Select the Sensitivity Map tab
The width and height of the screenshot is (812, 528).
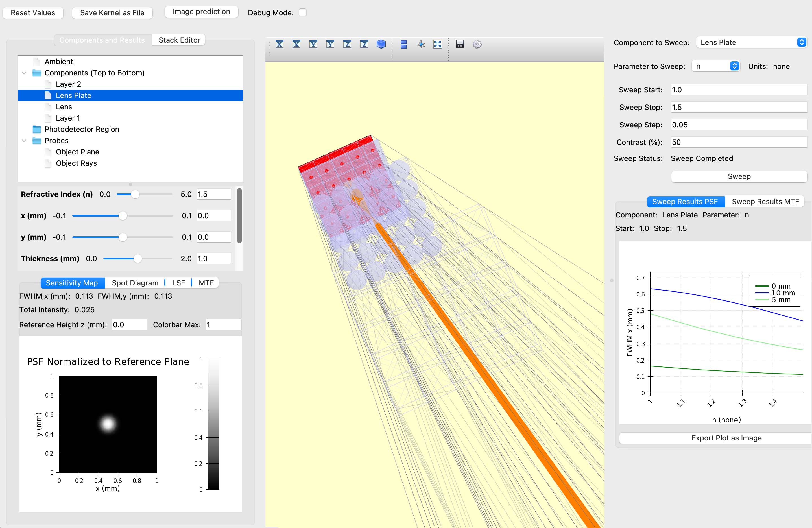tap(72, 283)
